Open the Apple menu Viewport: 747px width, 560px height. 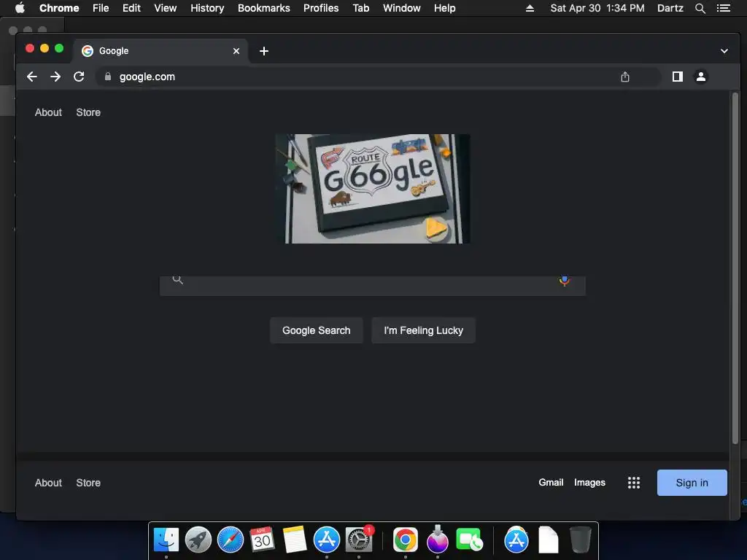click(20, 7)
